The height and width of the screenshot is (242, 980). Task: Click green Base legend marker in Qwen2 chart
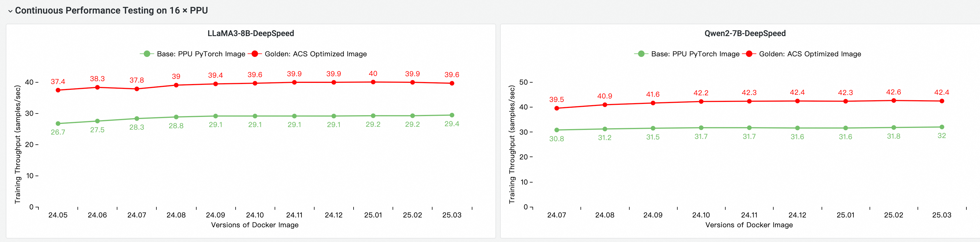641,54
